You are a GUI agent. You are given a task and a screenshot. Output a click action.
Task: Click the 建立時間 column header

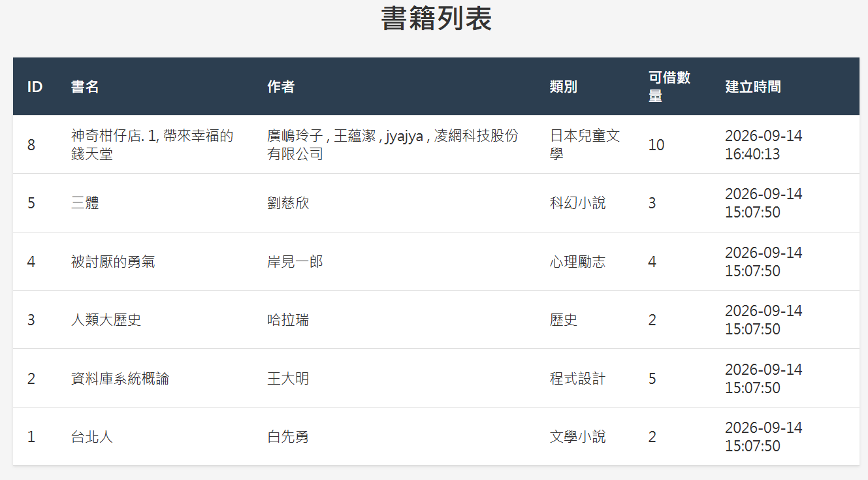(753, 87)
